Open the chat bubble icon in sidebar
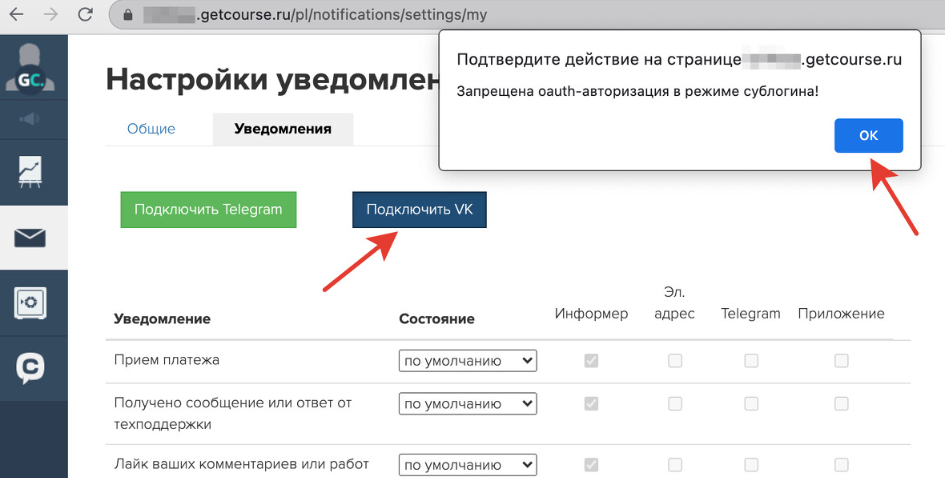The image size is (945, 478). click(30, 368)
